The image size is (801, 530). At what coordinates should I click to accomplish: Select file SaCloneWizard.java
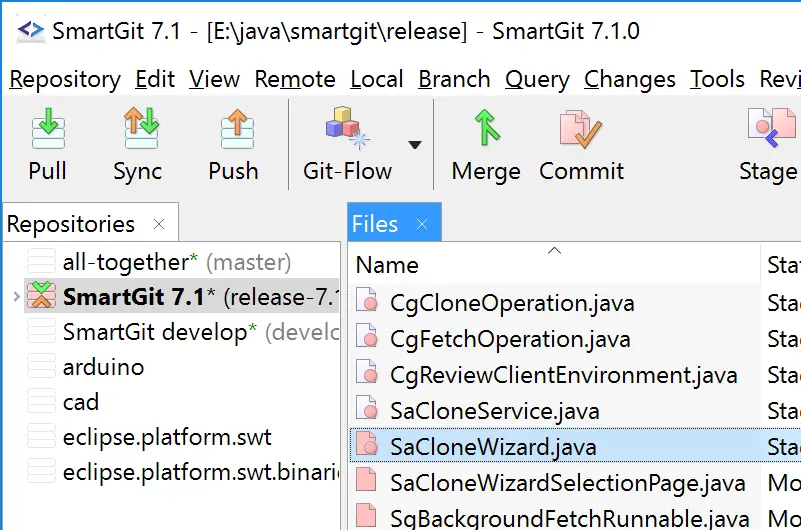pyautogui.click(x=493, y=447)
